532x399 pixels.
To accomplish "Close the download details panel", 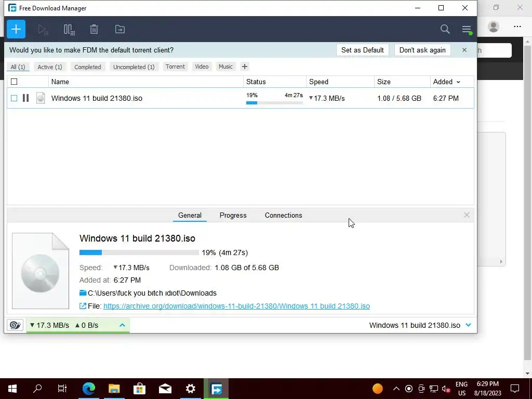I will 467,215.
